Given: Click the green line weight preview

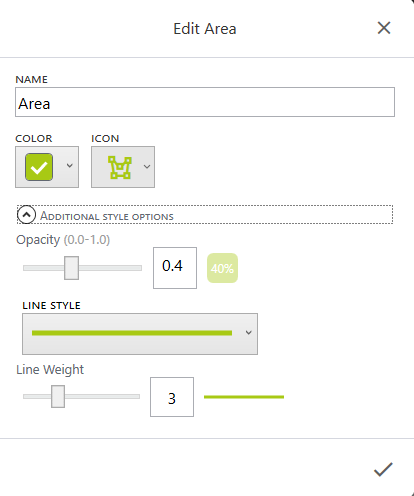Looking at the screenshot, I should point(244,397).
